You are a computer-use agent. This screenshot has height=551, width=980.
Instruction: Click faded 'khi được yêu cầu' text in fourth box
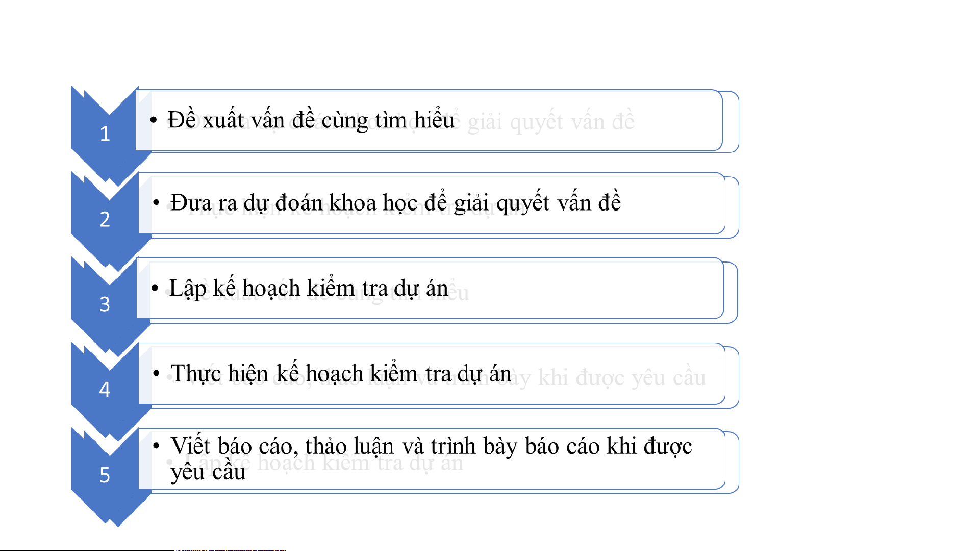(622, 378)
